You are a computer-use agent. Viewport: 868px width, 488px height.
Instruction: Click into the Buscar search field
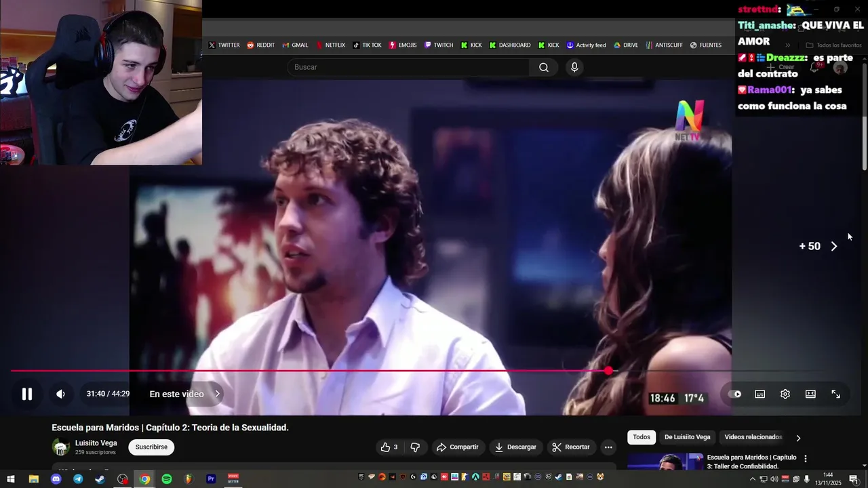[x=408, y=67]
